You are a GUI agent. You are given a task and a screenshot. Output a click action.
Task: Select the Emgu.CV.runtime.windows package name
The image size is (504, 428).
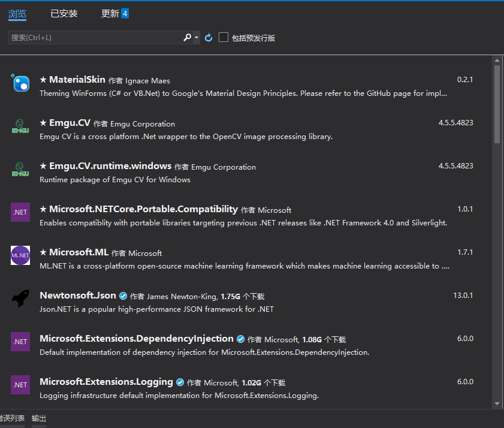pos(110,166)
